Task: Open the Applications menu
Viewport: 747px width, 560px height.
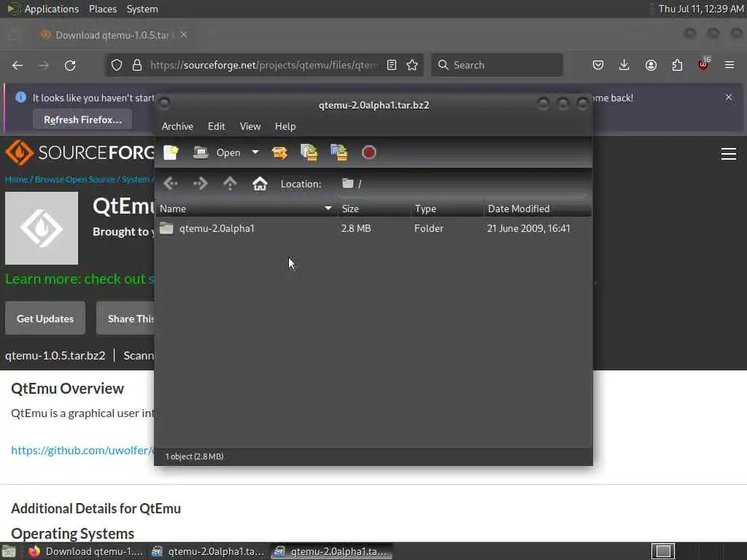Action: click(x=52, y=9)
